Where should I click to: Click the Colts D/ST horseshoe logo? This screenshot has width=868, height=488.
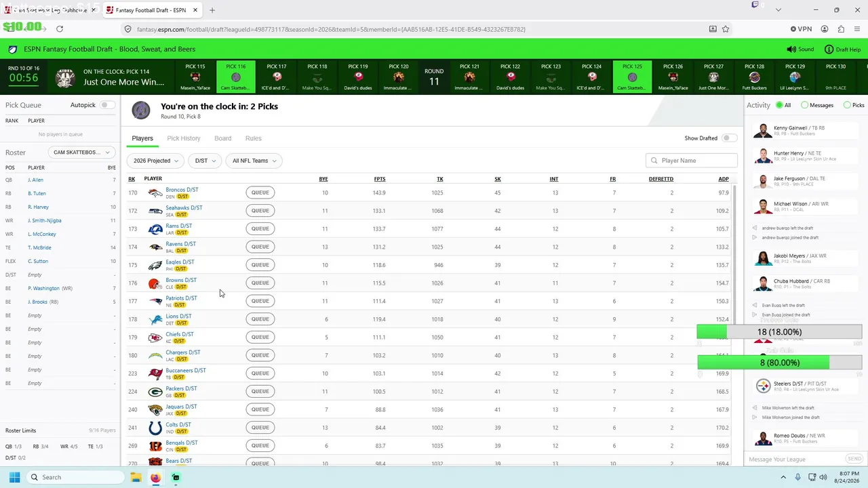155,428
